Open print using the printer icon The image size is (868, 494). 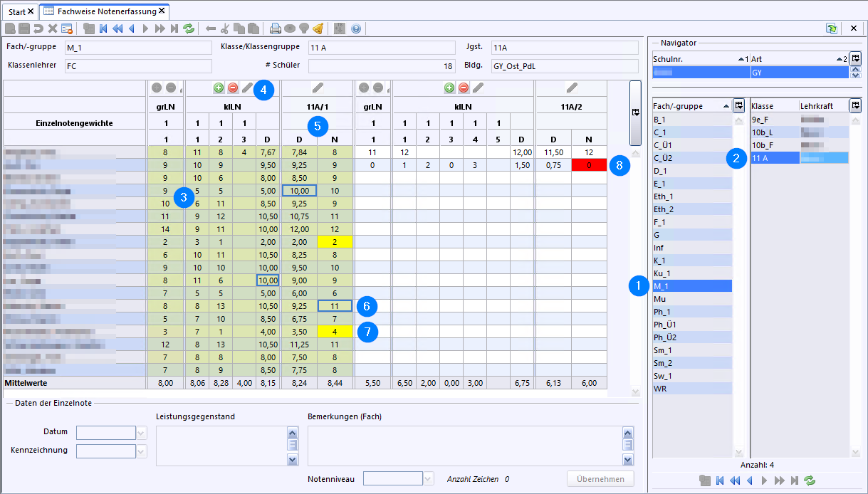276,28
